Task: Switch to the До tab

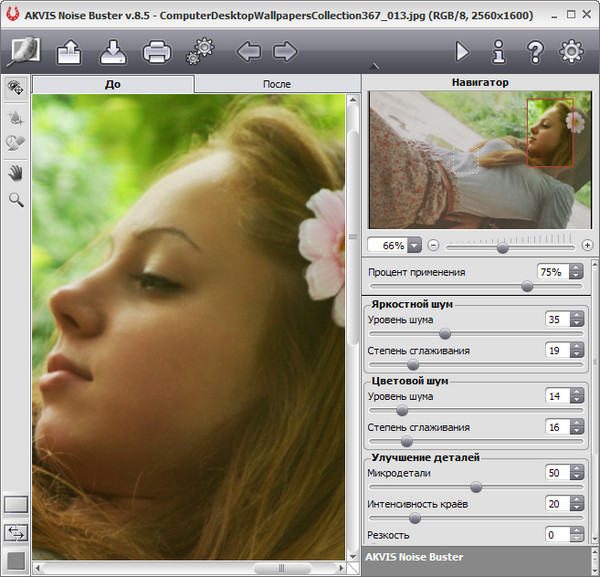Action: (x=112, y=85)
